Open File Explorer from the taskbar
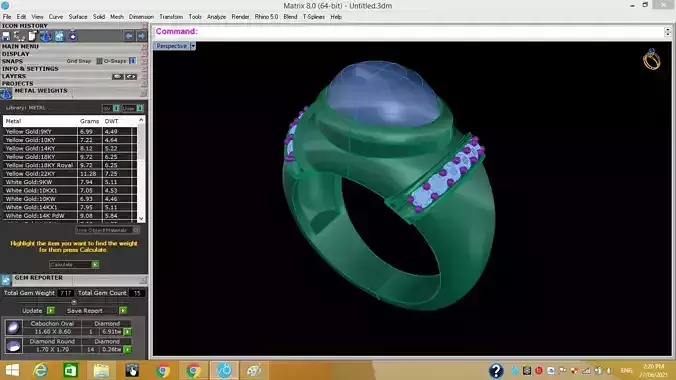This screenshot has width=676, height=380. [101, 371]
